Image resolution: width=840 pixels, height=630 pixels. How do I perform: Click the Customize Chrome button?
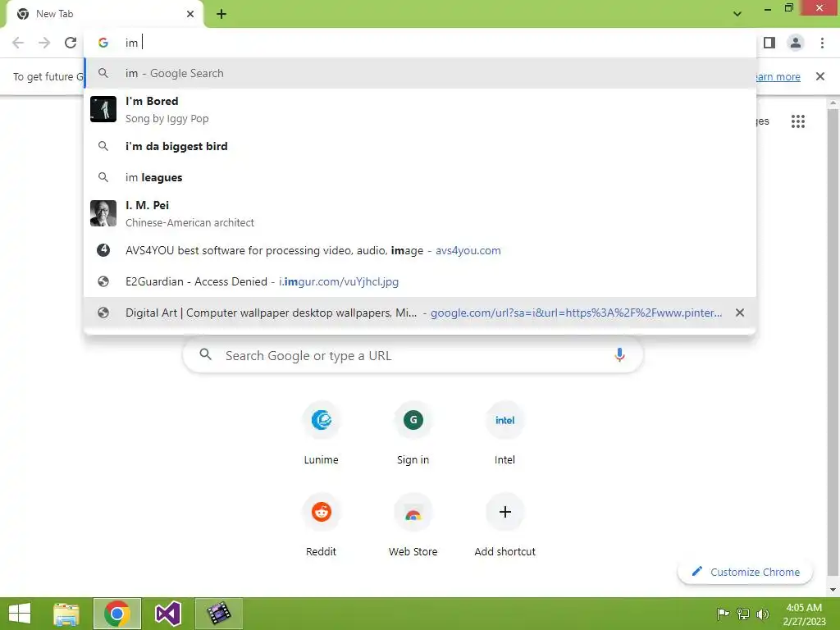745,572
